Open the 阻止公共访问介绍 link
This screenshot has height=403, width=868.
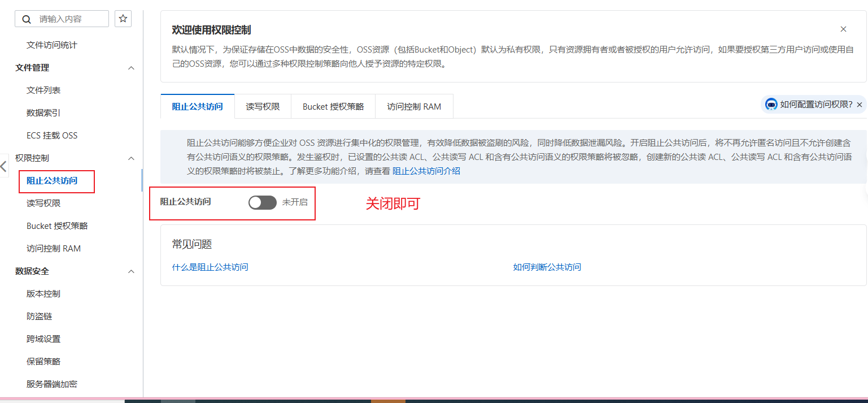tap(426, 171)
